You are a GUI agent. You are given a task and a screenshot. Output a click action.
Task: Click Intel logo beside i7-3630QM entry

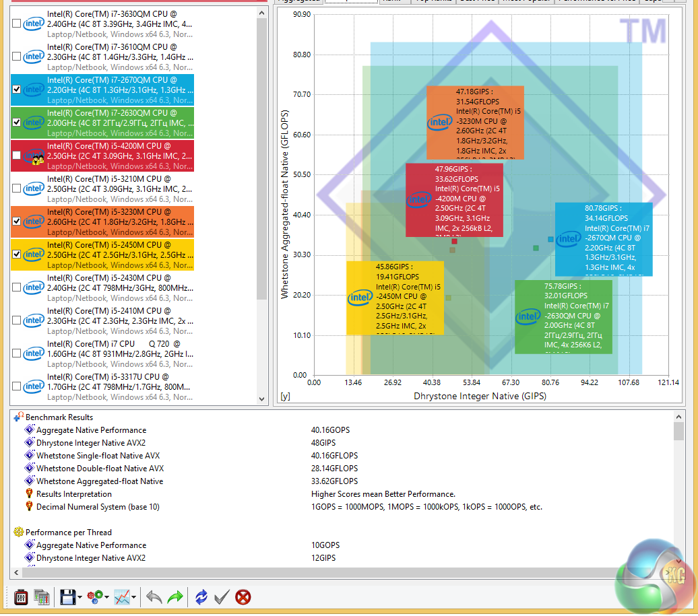[x=34, y=24]
